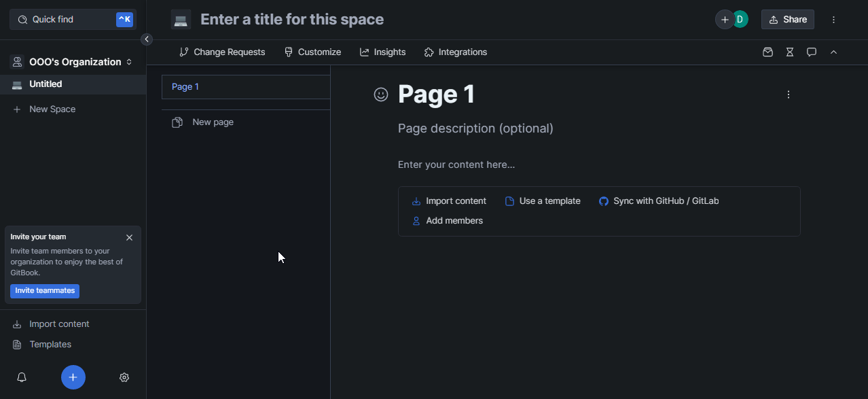Click the Share button
The width and height of the screenshot is (868, 399).
pos(787,20)
